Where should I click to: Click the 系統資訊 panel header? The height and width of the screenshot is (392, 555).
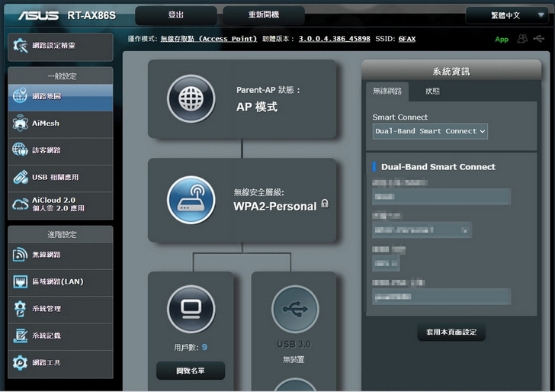click(451, 72)
